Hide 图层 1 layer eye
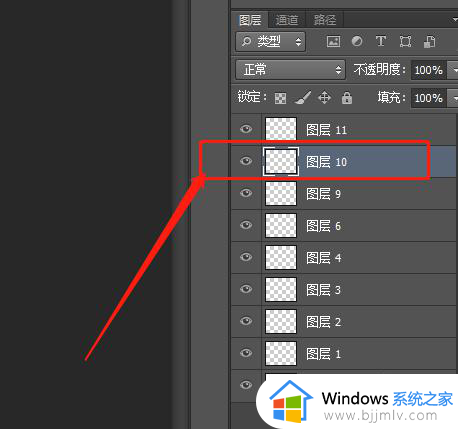 tap(246, 353)
